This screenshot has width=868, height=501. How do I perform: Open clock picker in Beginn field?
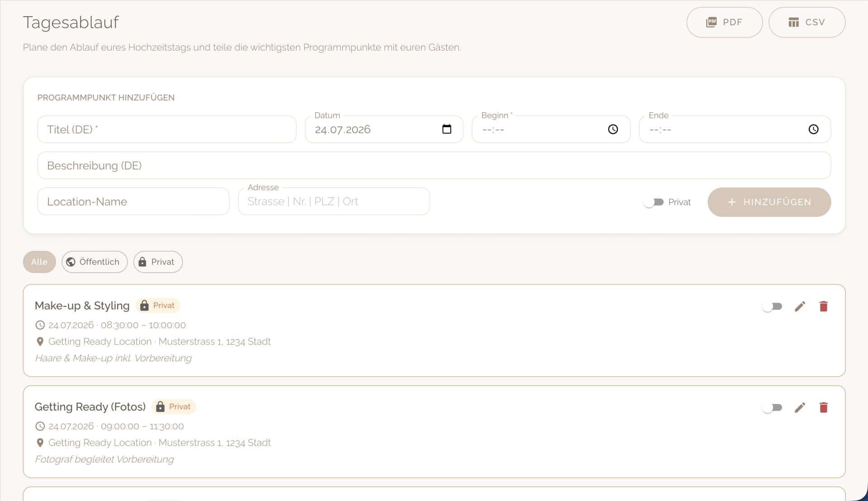coord(613,129)
